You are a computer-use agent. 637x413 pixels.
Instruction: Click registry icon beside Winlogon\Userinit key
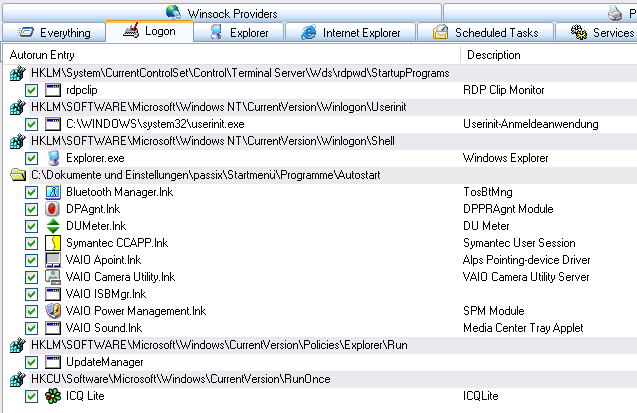click(18, 107)
